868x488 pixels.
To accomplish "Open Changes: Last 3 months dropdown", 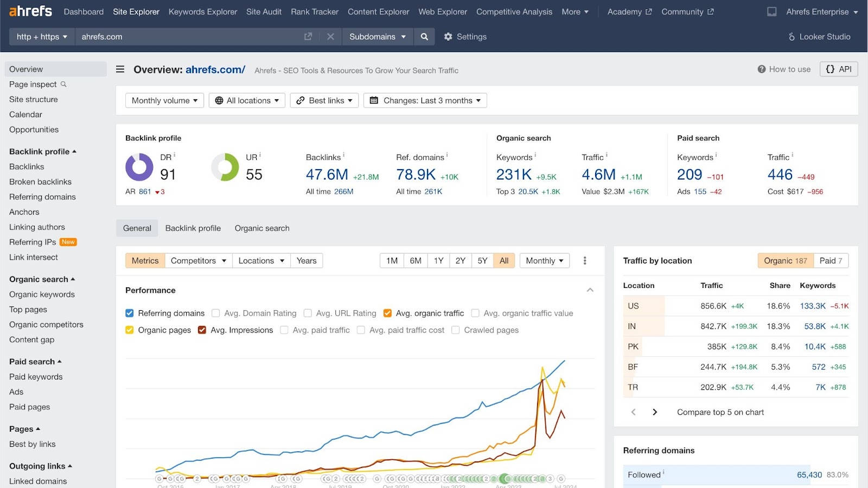I will (425, 100).
